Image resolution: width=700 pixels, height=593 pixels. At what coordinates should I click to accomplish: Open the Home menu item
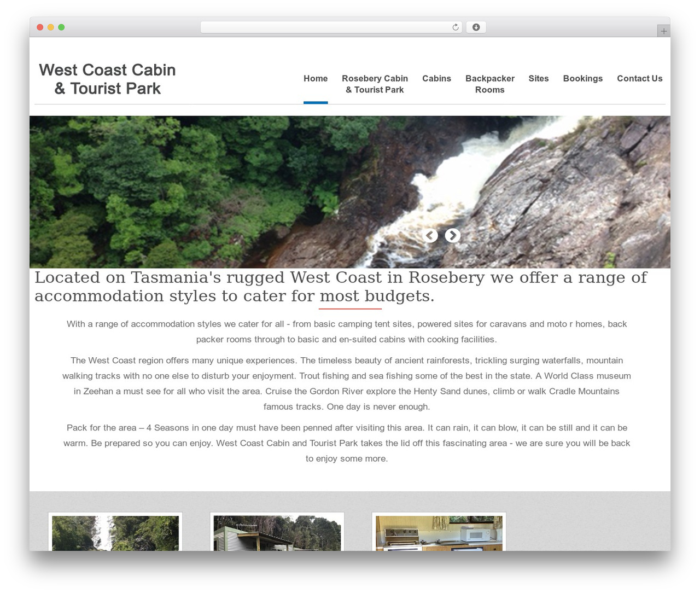(x=316, y=78)
